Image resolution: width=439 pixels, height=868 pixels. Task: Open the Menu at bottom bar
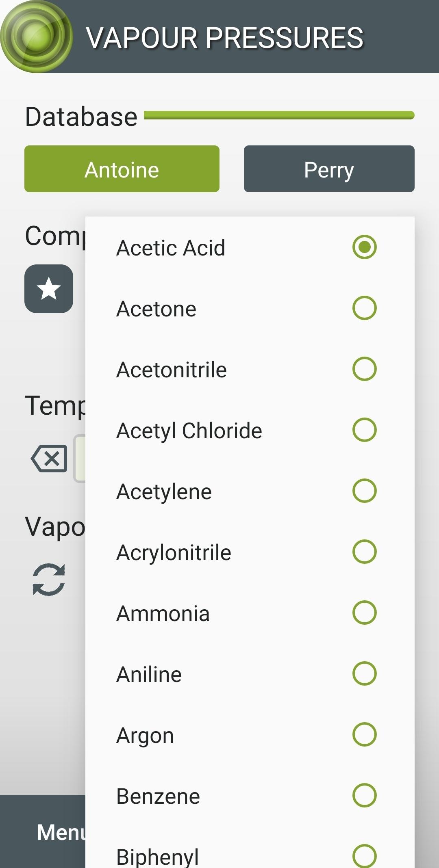tap(61, 832)
